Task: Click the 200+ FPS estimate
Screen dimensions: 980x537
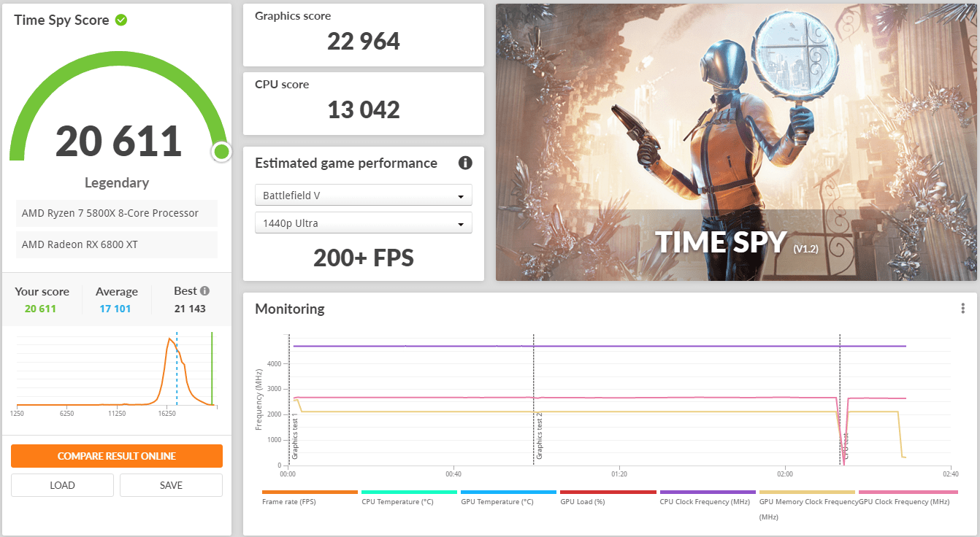Action: pyautogui.click(x=364, y=258)
